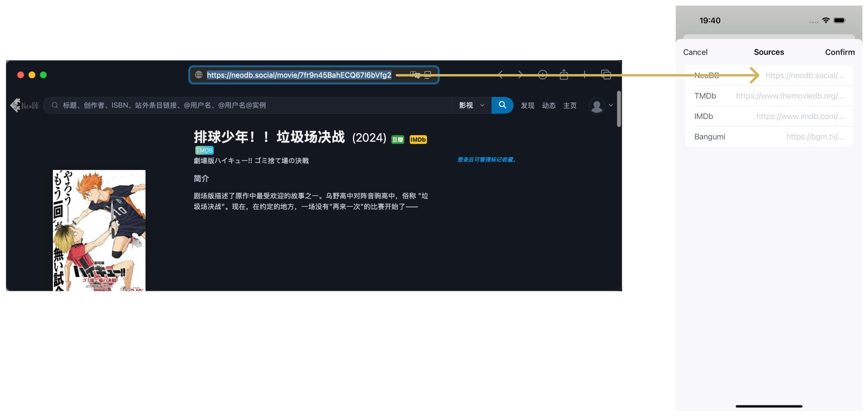The width and height of the screenshot is (868, 417).
Task: Show the tab overview icon
Action: click(606, 75)
